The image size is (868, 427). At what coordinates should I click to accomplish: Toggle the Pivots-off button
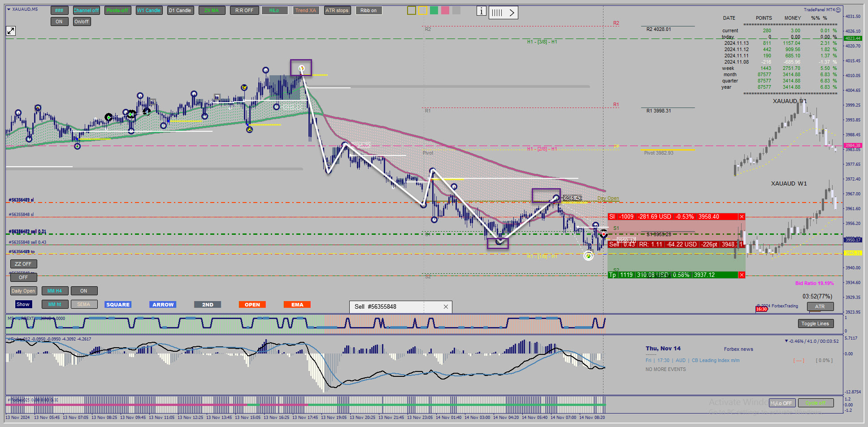(x=117, y=10)
